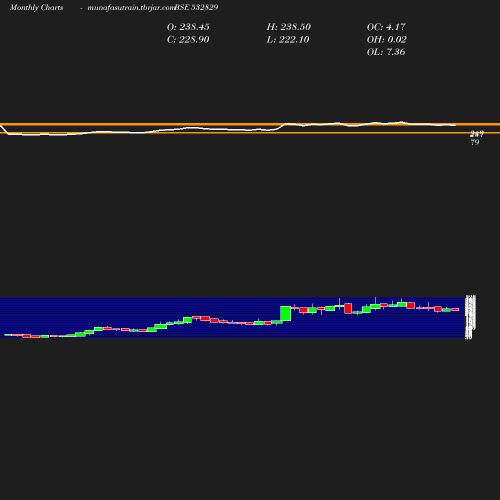This screenshot has height=500, width=500.
Task: Click the 'Monthly Charts' title text
Action: (36, 7)
